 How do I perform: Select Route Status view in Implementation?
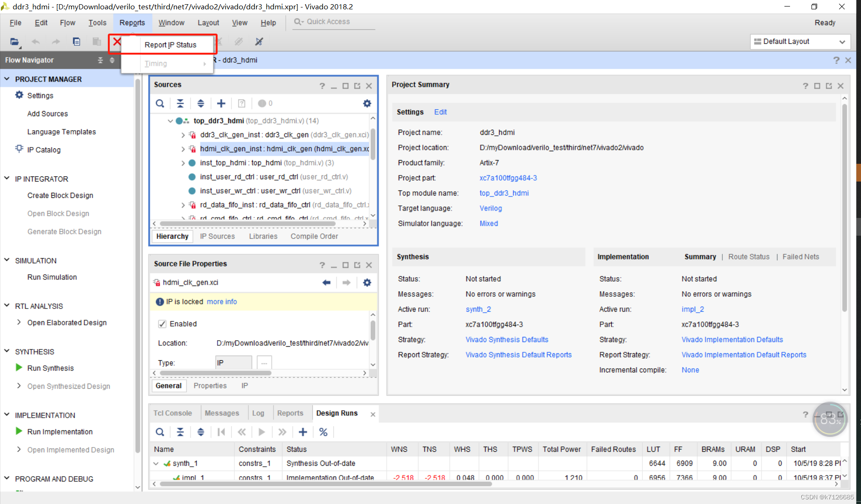click(x=748, y=257)
